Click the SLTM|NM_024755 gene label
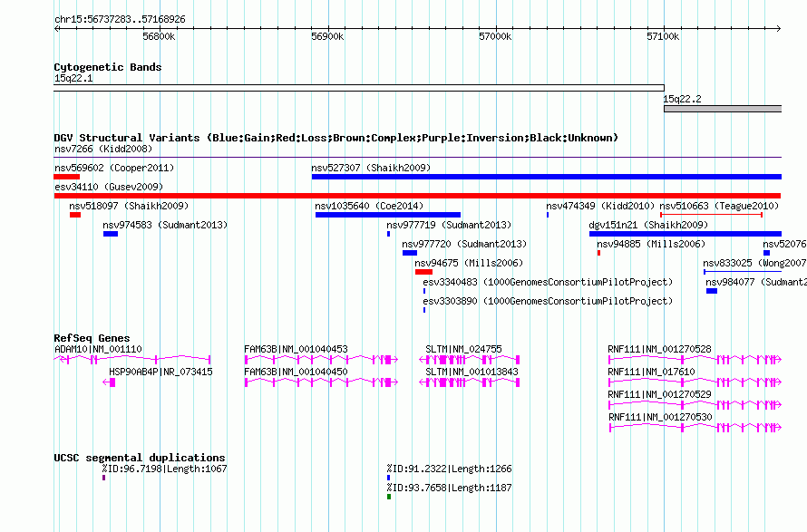Viewport: 807px width, 532px height. pyautogui.click(x=463, y=349)
